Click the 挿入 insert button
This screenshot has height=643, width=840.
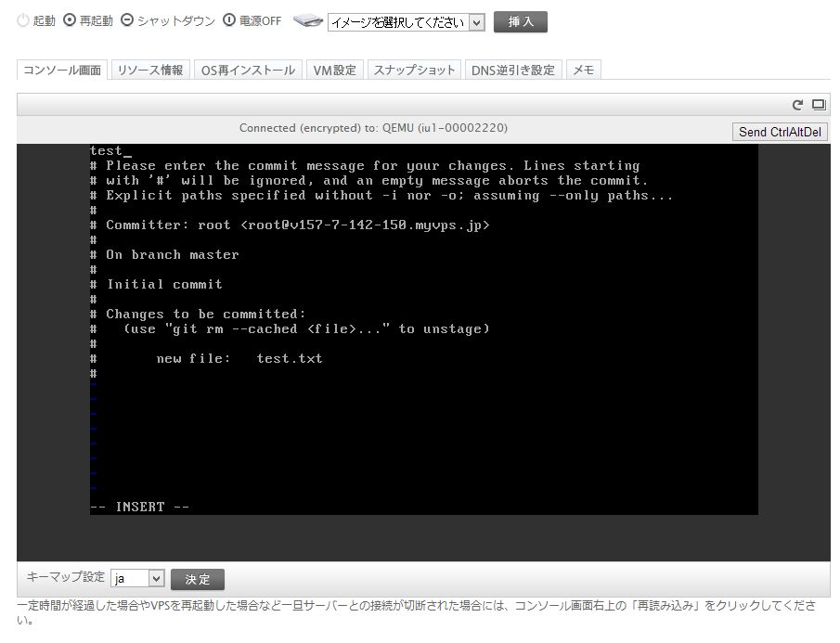[520, 22]
